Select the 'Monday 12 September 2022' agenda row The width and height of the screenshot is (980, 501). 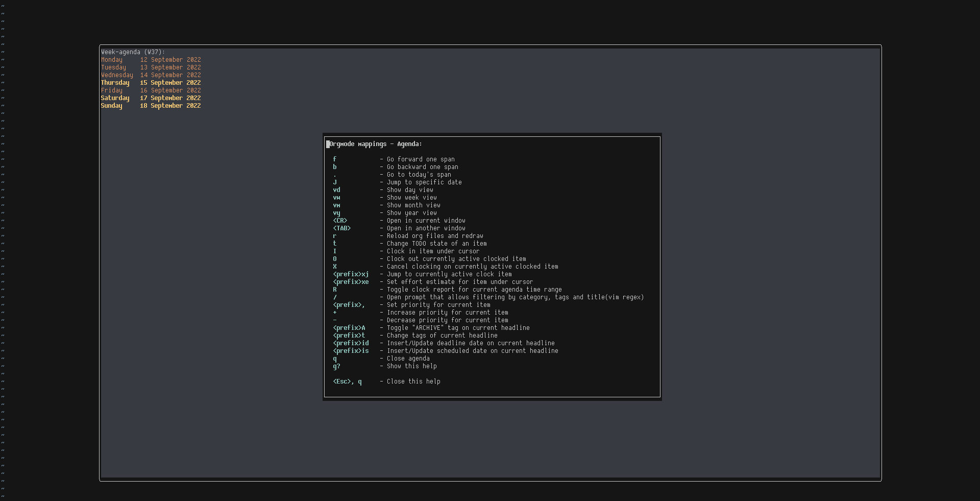[151, 60]
